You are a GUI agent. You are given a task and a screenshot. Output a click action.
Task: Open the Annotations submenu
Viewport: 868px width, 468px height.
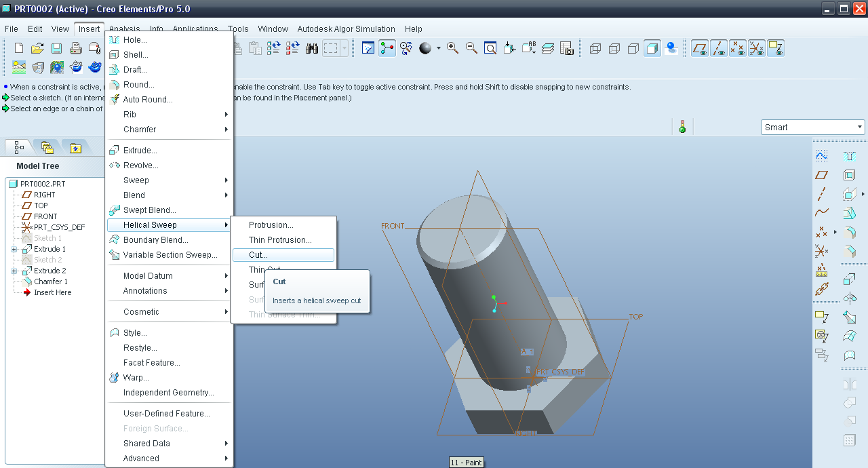point(170,291)
